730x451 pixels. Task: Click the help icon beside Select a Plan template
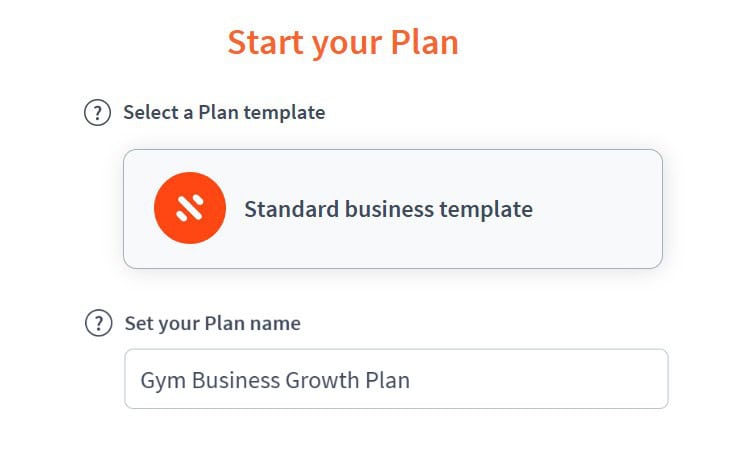pyautogui.click(x=97, y=113)
